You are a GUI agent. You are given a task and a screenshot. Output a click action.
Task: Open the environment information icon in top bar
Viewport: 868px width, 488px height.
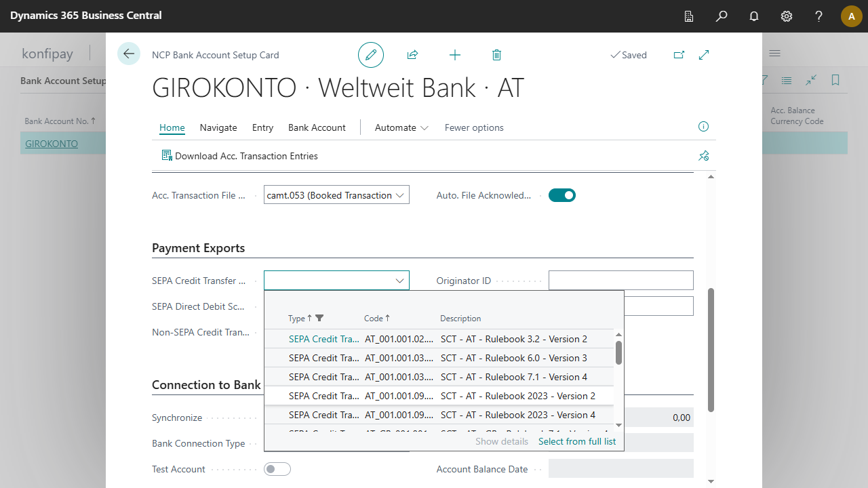pyautogui.click(x=689, y=16)
